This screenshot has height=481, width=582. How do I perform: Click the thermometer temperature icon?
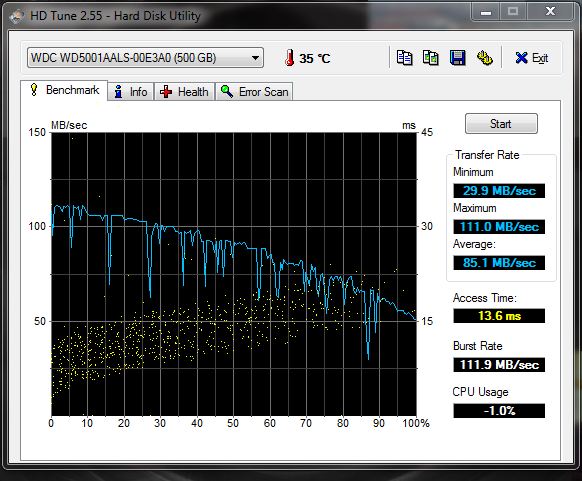[x=290, y=58]
